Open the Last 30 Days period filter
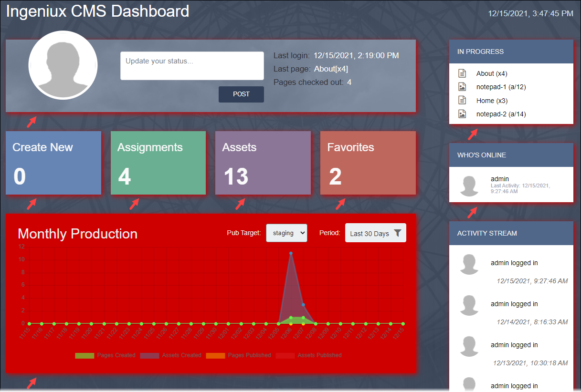581x392 pixels. tap(376, 233)
